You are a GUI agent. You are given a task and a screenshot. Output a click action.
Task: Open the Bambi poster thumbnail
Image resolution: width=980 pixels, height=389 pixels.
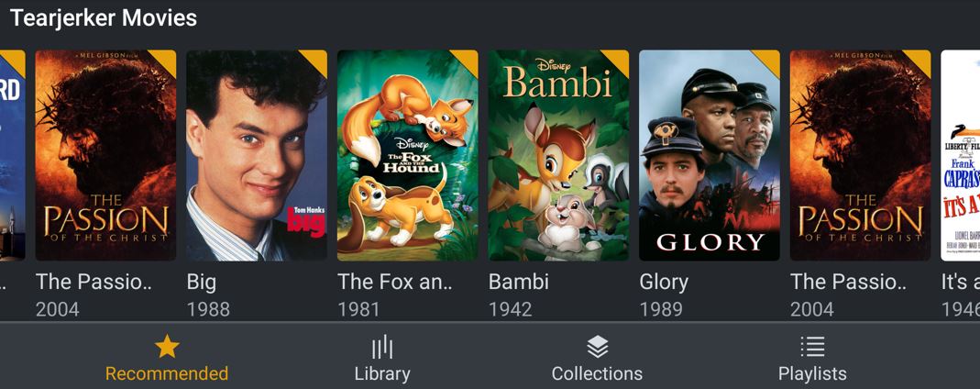click(x=558, y=155)
